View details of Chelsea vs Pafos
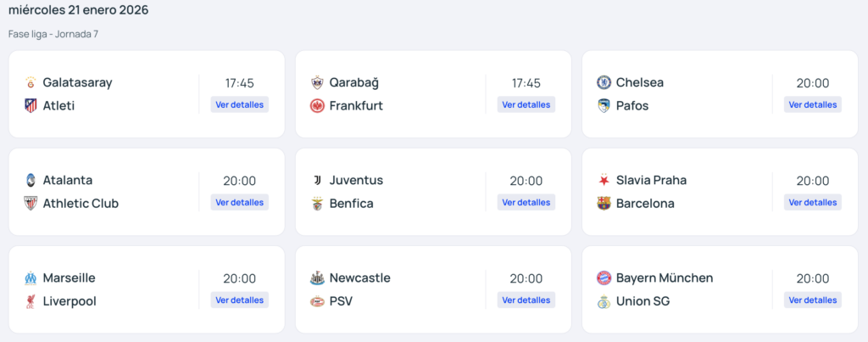Viewport: 868px width, 342px height. 813,105
